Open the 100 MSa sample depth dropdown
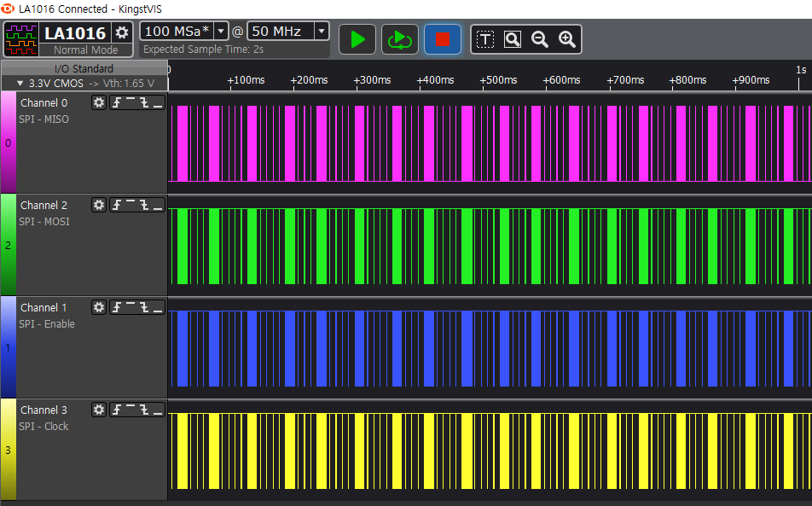Screen dimensions: 812x506 click(x=221, y=31)
